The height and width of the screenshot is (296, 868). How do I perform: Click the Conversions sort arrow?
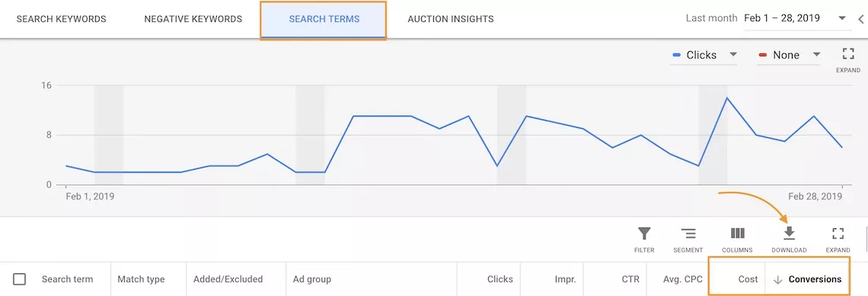click(777, 279)
